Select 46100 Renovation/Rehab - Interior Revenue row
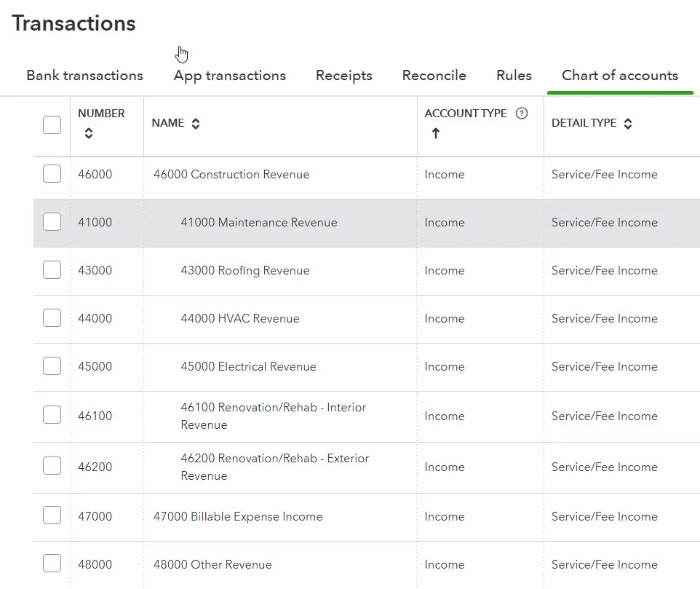This screenshot has height=589, width=700. [273, 416]
